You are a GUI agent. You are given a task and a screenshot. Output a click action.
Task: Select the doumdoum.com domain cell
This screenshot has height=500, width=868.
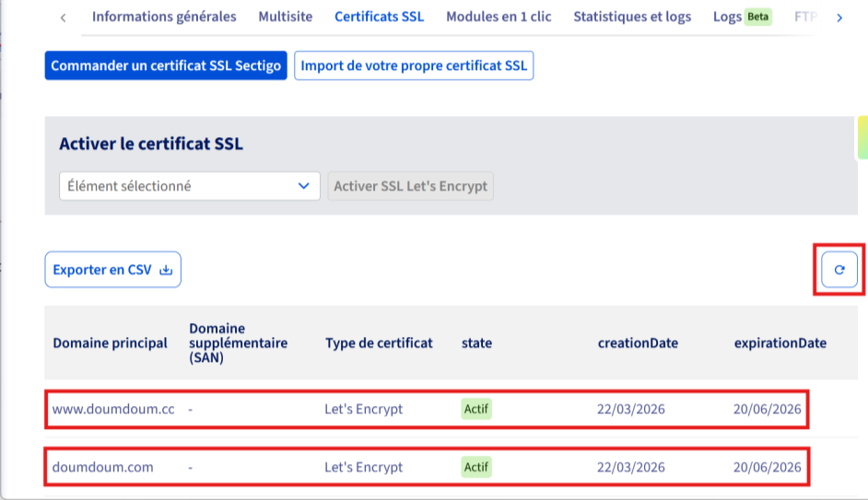(x=103, y=467)
